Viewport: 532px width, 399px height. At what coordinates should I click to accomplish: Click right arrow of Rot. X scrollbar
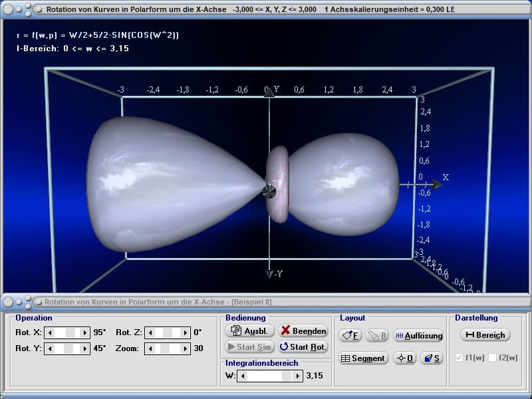(84, 332)
